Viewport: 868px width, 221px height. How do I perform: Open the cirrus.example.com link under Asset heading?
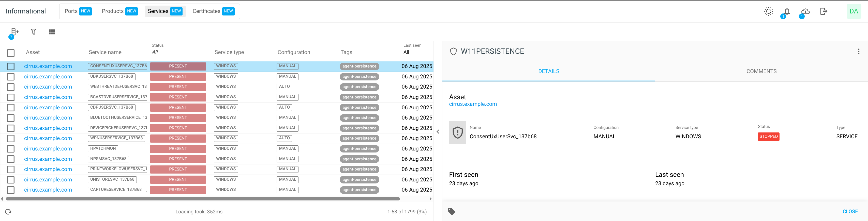point(473,104)
